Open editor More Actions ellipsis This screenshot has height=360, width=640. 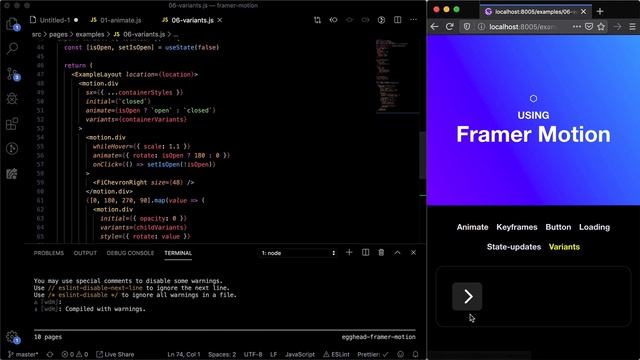[413, 20]
